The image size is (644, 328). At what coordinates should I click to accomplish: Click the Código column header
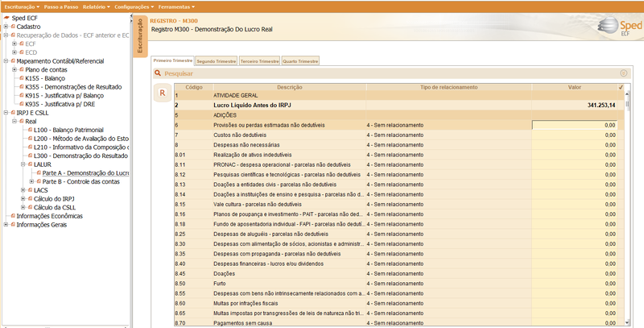[x=193, y=87]
